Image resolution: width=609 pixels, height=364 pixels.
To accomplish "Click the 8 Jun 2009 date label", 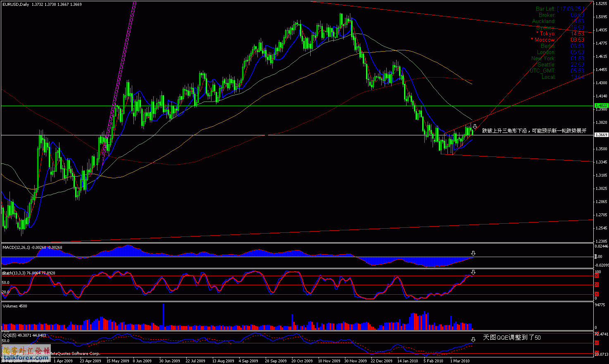I will coord(142,361).
